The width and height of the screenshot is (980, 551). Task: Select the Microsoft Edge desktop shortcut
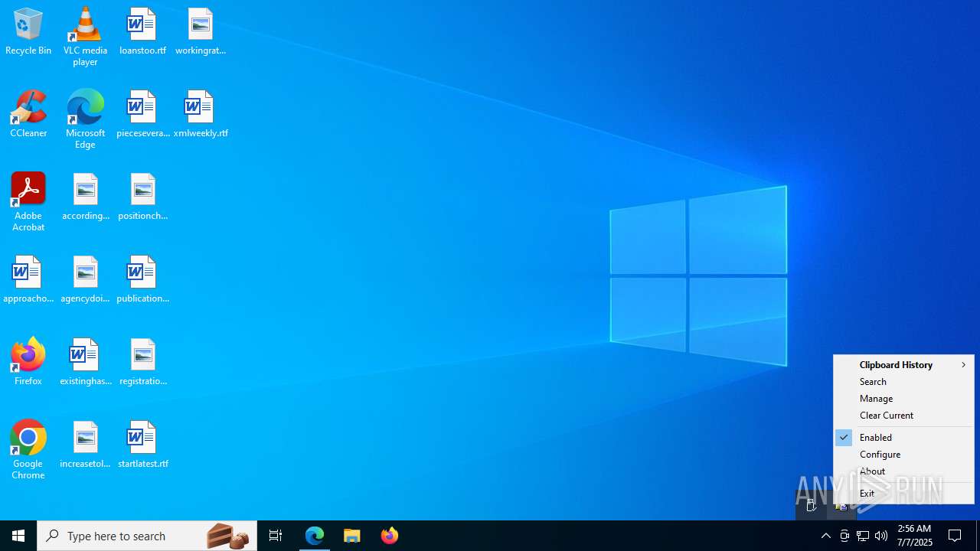(x=85, y=119)
